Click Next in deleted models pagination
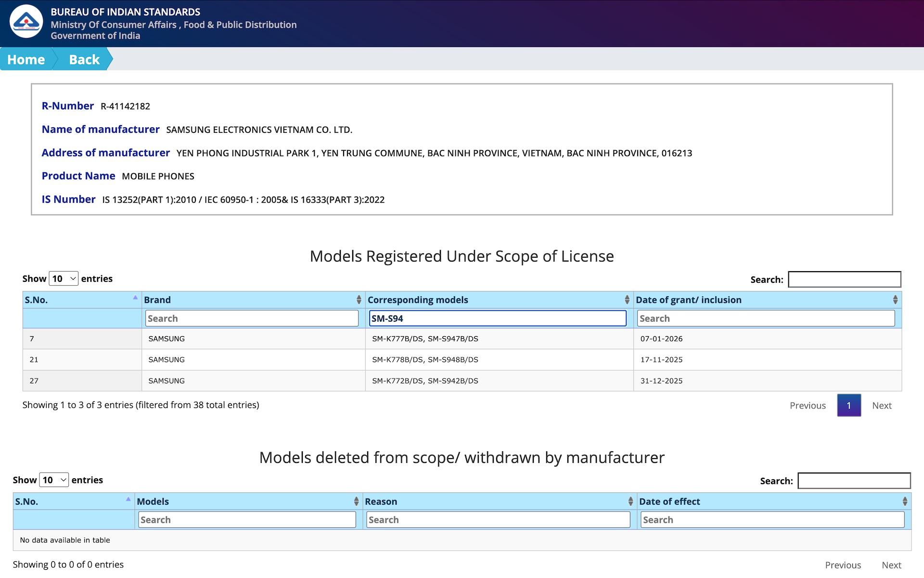Image resolution: width=924 pixels, height=578 pixels. click(x=891, y=565)
